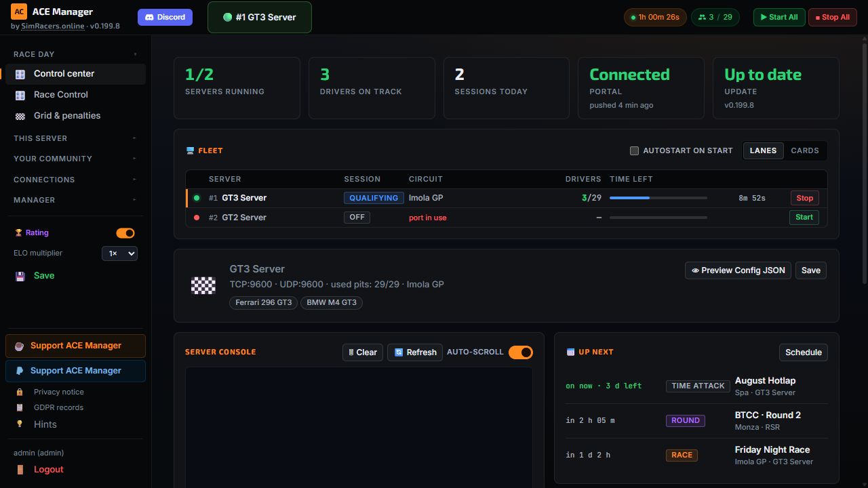Switch fleet view to Lanes

click(763, 150)
